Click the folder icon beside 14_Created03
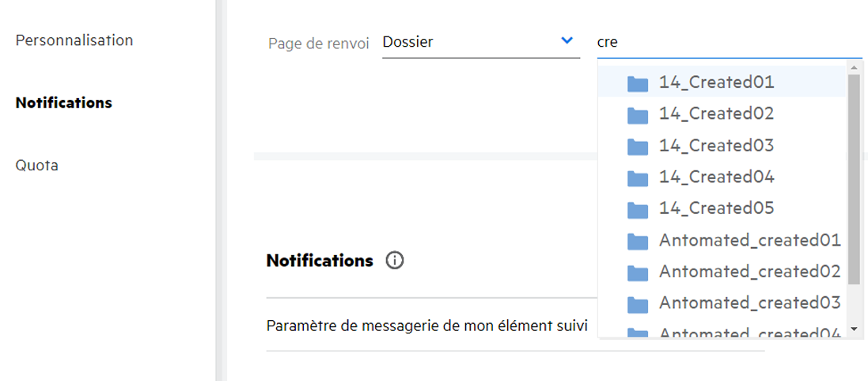The width and height of the screenshot is (868, 381). tap(637, 147)
